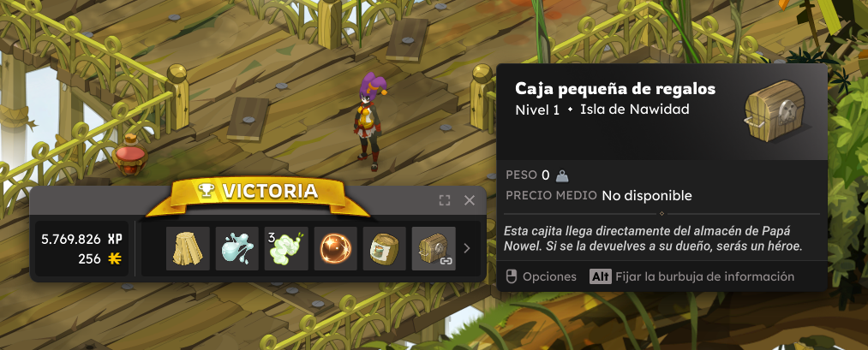Click the 5.769.826 XP reward value

(81, 240)
